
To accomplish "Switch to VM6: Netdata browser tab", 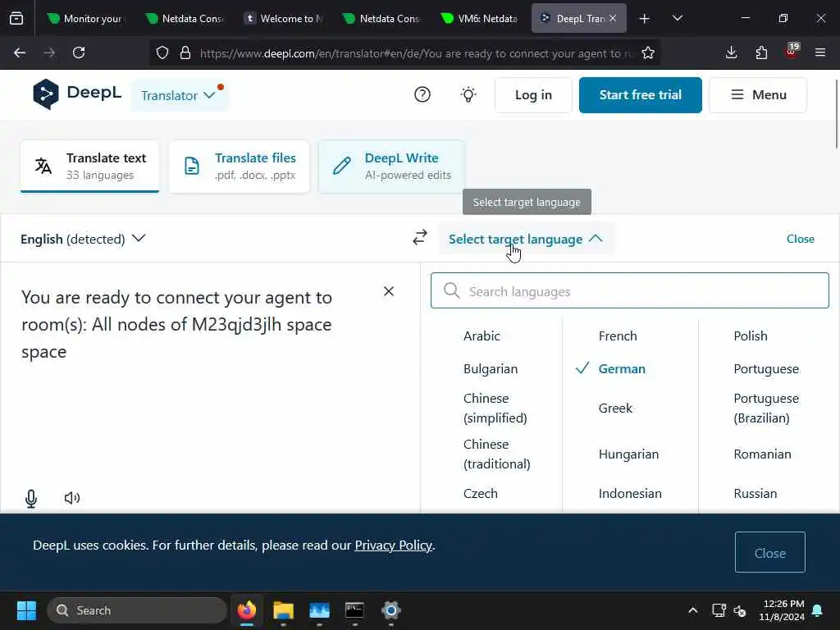I will pyautogui.click(x=479, y=19).
